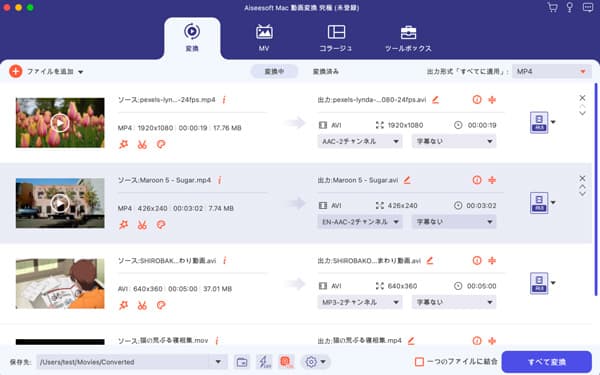Move pexels video down in list

coord(582,113)
